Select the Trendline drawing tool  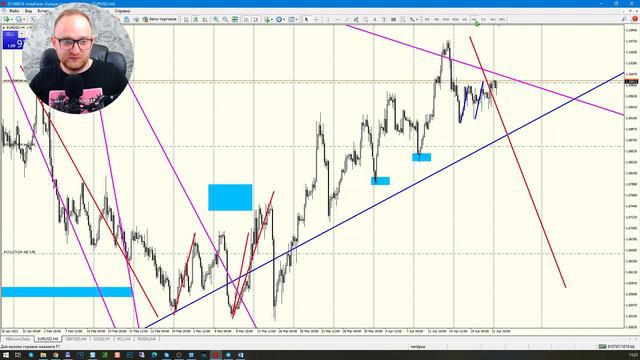tap(347, 19)
